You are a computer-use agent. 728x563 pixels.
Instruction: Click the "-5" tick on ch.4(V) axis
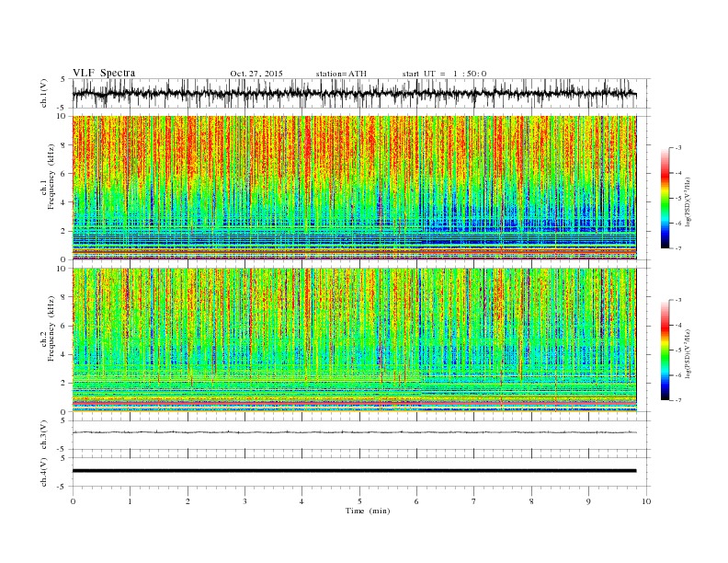click(63, 487)
